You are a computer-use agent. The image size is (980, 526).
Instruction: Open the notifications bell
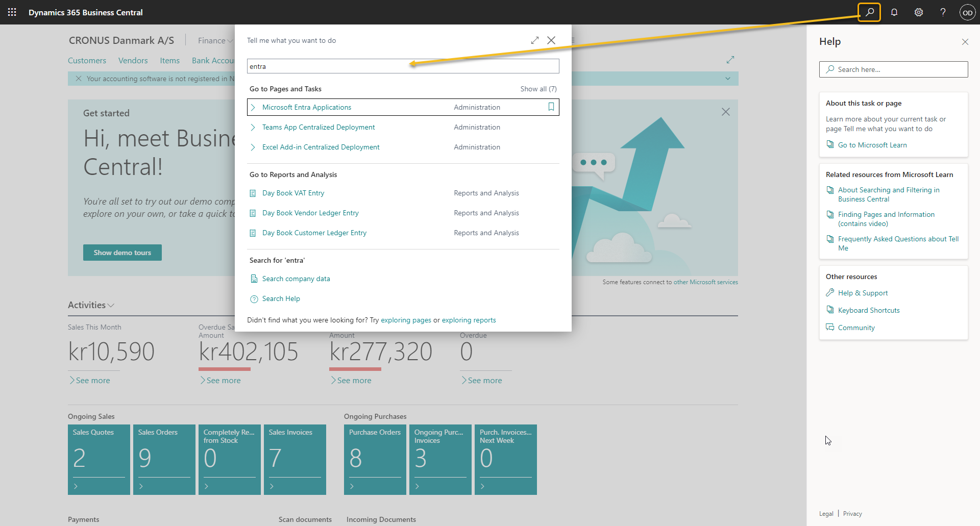tap(894, 12)
